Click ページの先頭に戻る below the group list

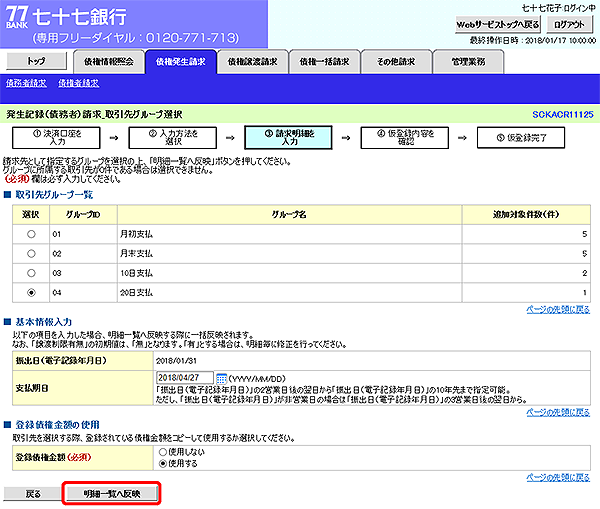pos(558,310)
